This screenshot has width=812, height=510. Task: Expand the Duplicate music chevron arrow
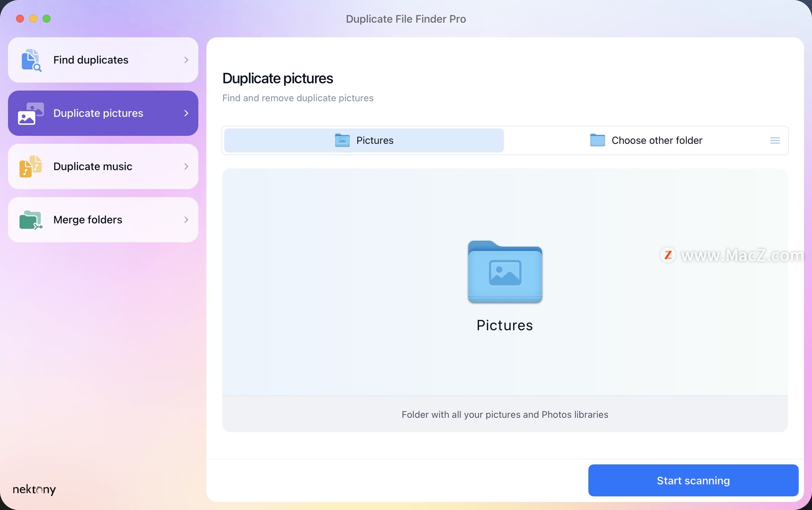(186, 167)
